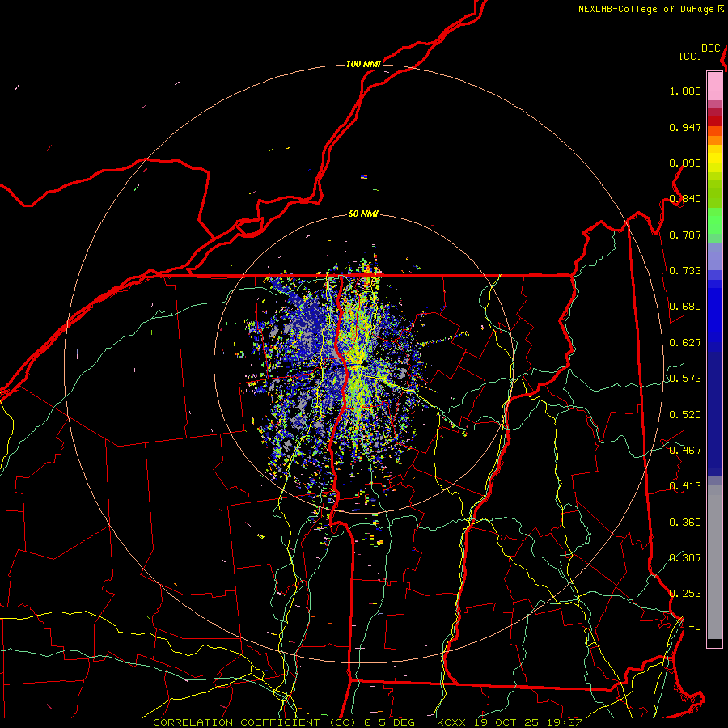The image size is (728, 728).
Task: Select the 0.360 legend value
Action: point(685,523)
